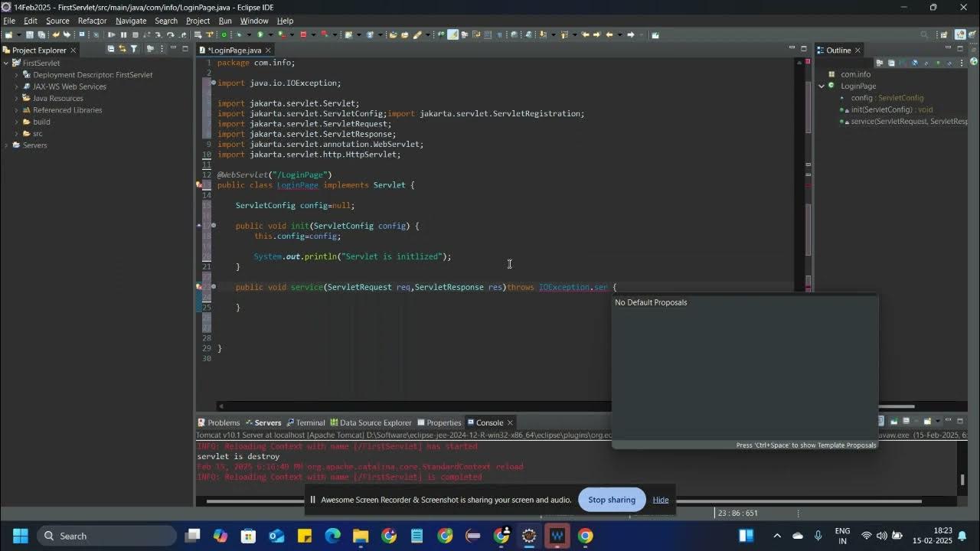
Task: Switch to the Data Source Explorer tab
Action: click(x=371, y=422)
